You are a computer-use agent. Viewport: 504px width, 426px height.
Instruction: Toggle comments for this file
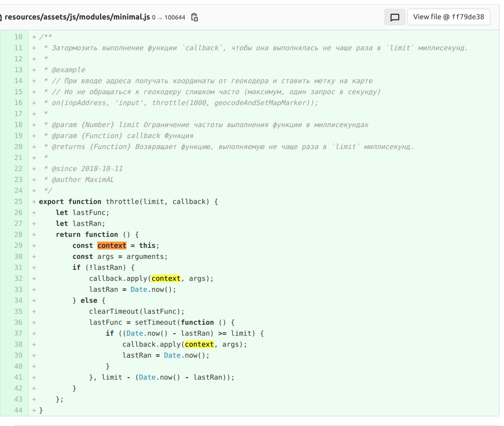click(395, 17)
